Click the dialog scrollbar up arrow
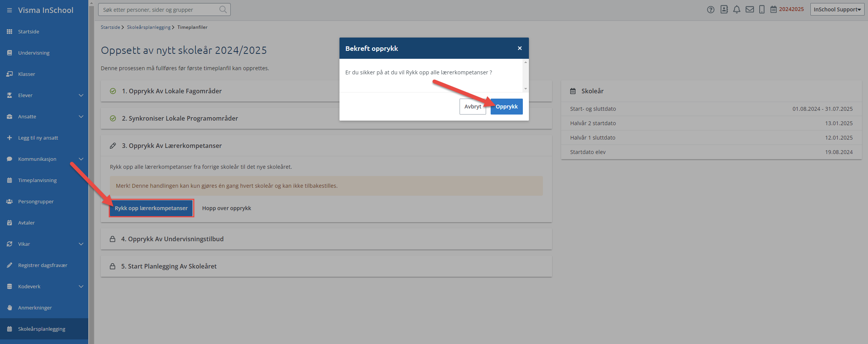 (525, 62)
